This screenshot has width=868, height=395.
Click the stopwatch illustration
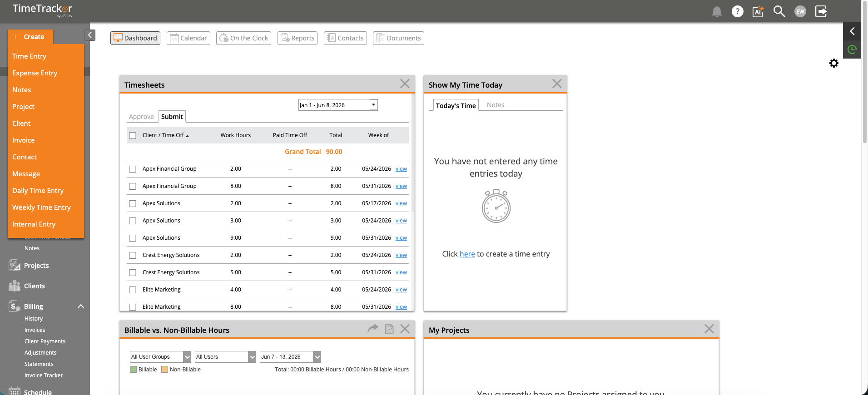tap(496, 206)
